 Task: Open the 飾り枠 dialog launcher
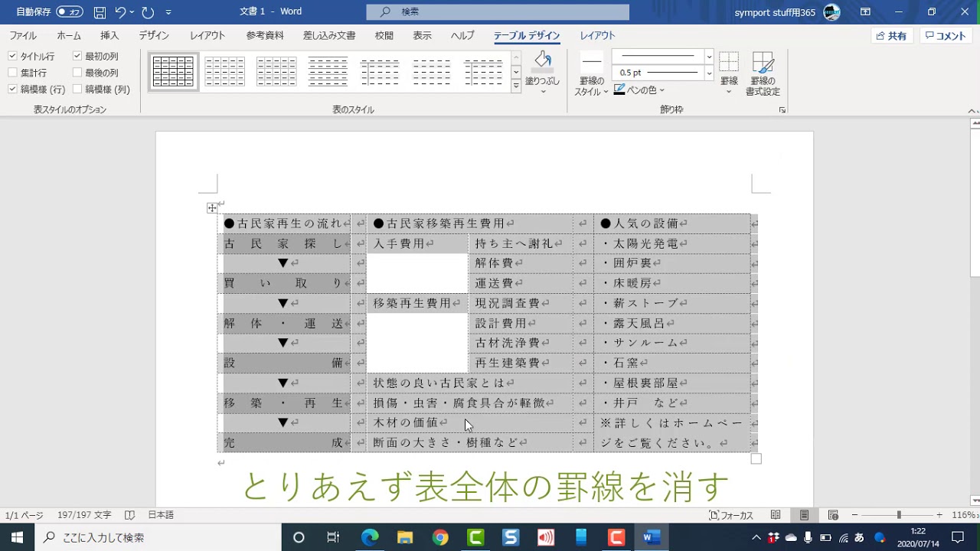pos(782,110)
